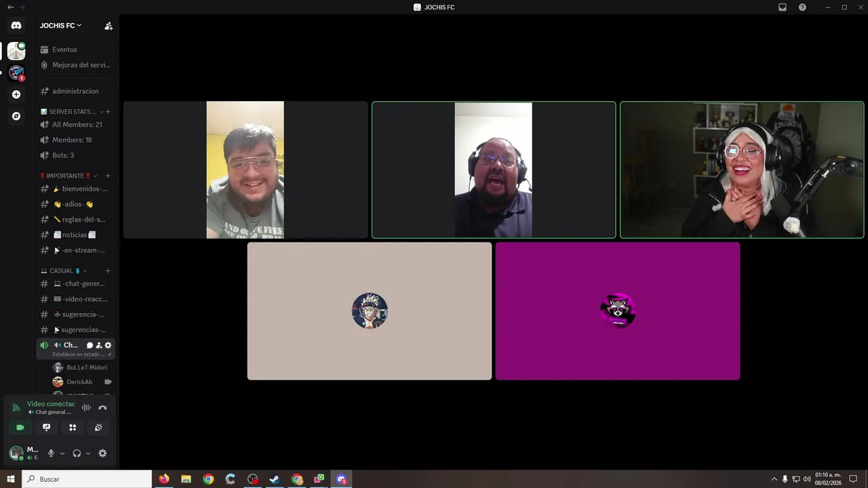This screenshot has width=868, height=488.
Task: Select the Bots: 3 channel
Action: [75, 155]
